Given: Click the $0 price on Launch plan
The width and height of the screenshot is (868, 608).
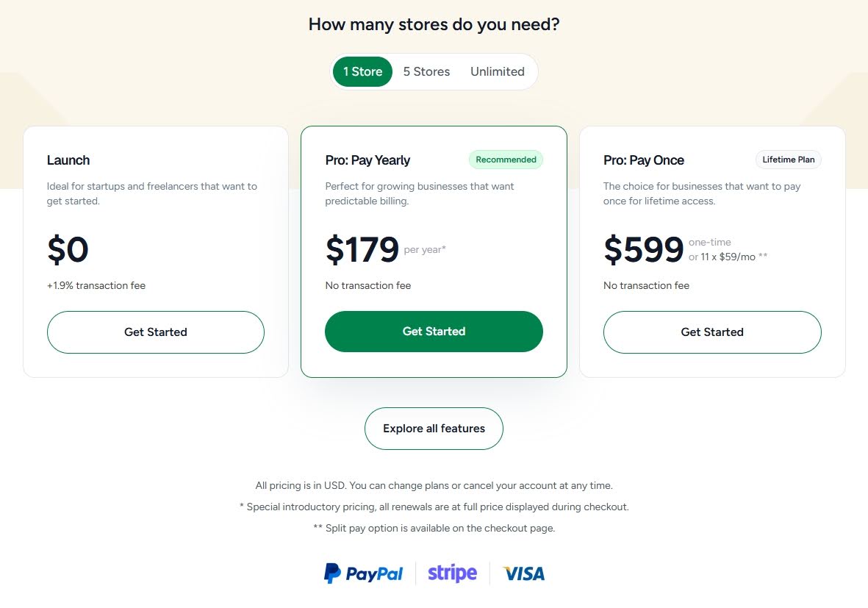Looking at the screenshot, I should [67, 250].
